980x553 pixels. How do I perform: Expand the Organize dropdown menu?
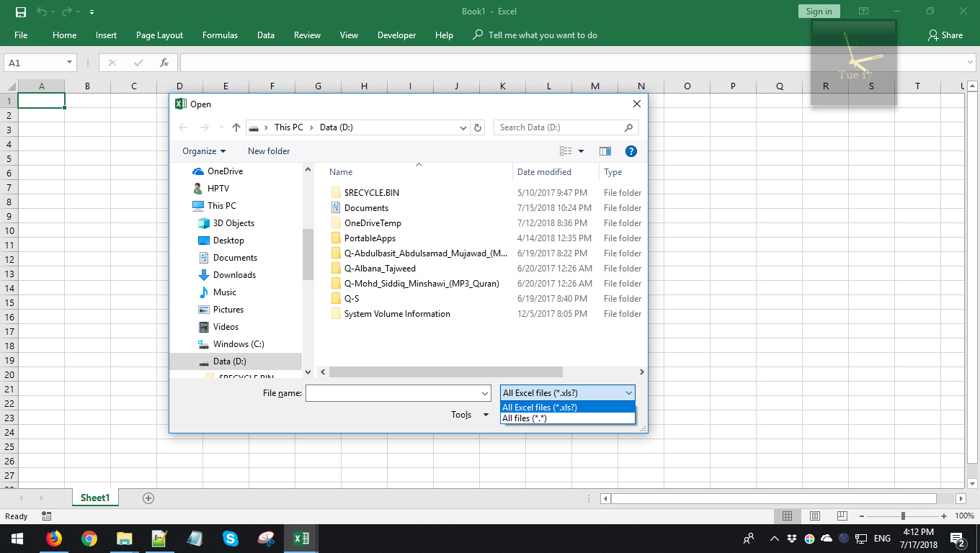(x=204, y=151)
